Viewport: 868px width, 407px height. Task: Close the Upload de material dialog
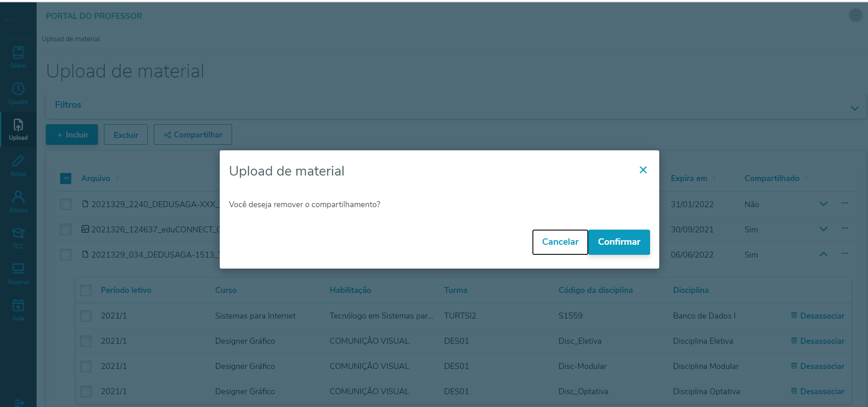click(x=643, y=170)
